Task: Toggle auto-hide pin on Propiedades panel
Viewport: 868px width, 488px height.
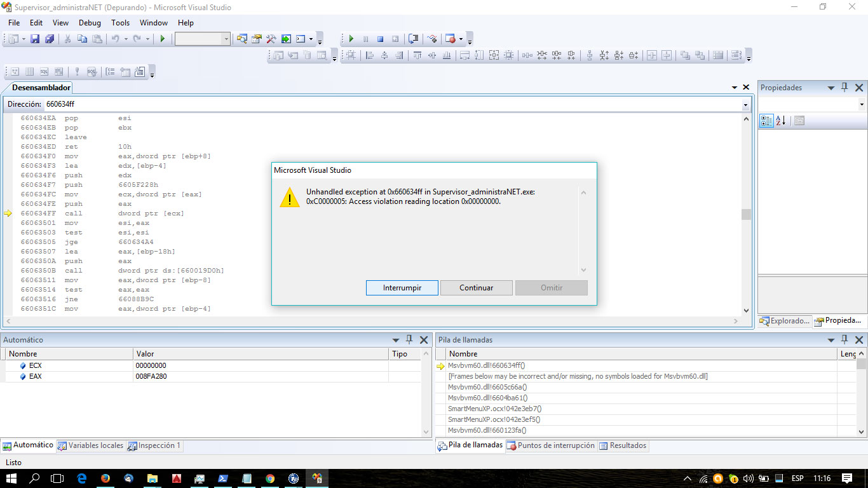Action: [x=844, y=88]
